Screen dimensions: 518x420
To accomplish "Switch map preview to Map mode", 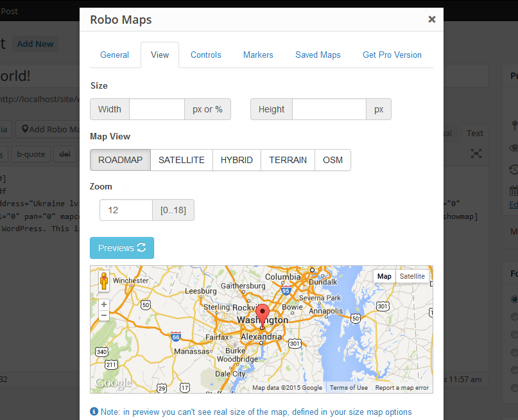I will 384,276.
